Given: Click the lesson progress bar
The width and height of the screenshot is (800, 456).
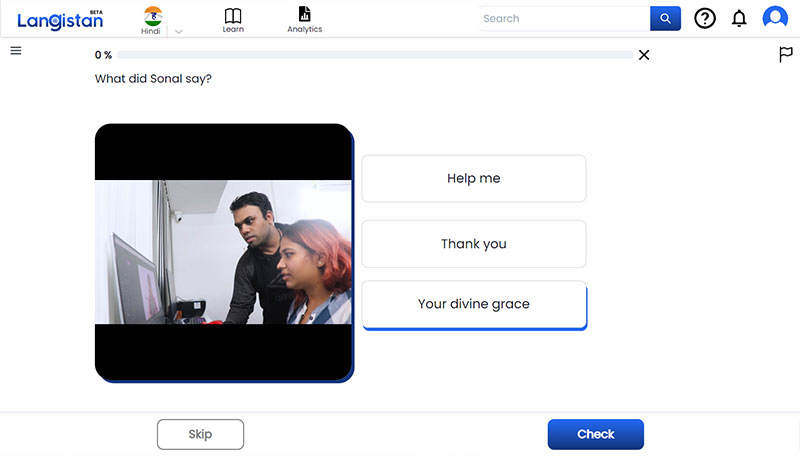Looking at the screenshot, I should 375,55.
